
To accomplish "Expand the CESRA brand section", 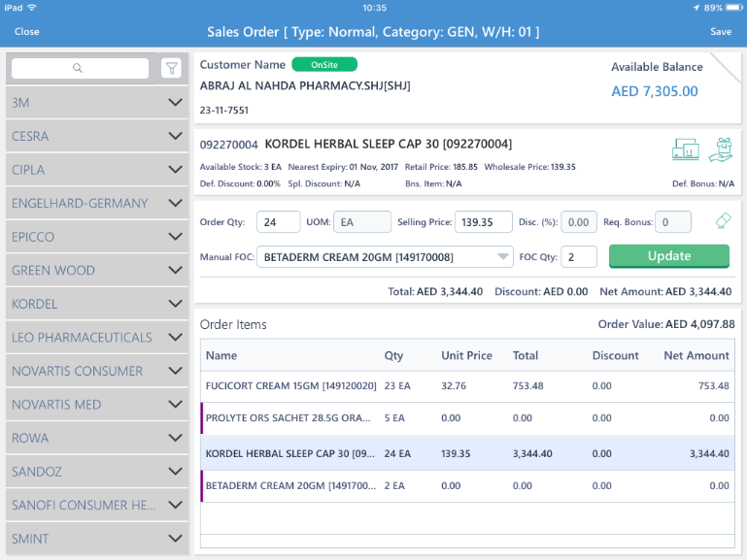I will tap(97, 136).
